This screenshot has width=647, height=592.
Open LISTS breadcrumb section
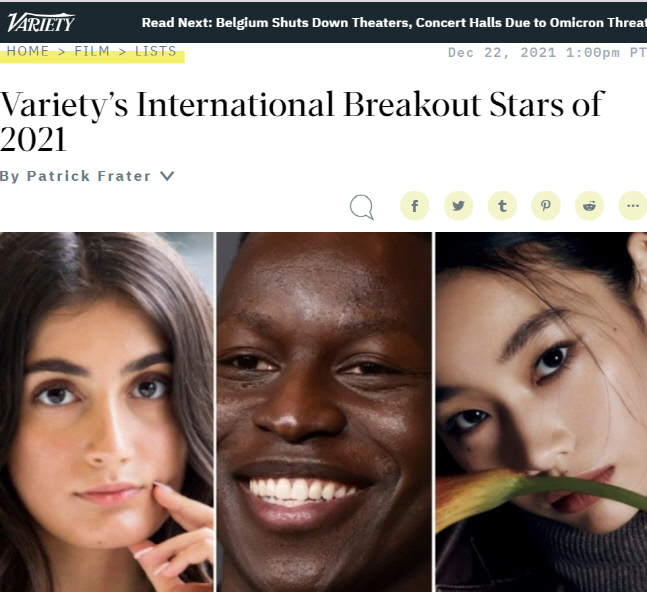[156, 51]
